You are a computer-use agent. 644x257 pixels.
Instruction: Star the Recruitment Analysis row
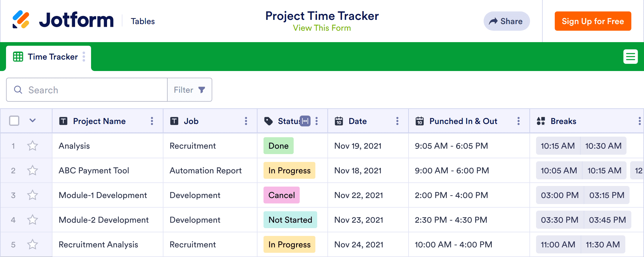pos(33,245)
